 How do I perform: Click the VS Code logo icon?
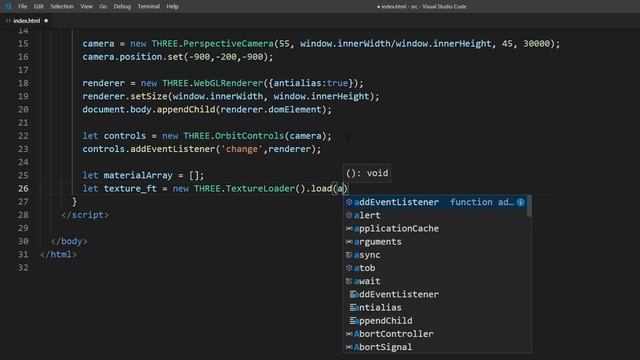[x=8, y=7]
